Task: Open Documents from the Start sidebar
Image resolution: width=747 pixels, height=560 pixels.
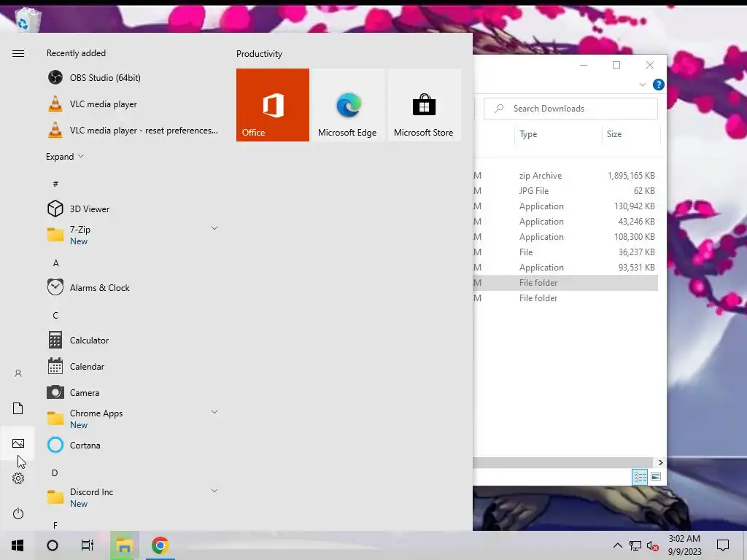Action: pos(18,408)
